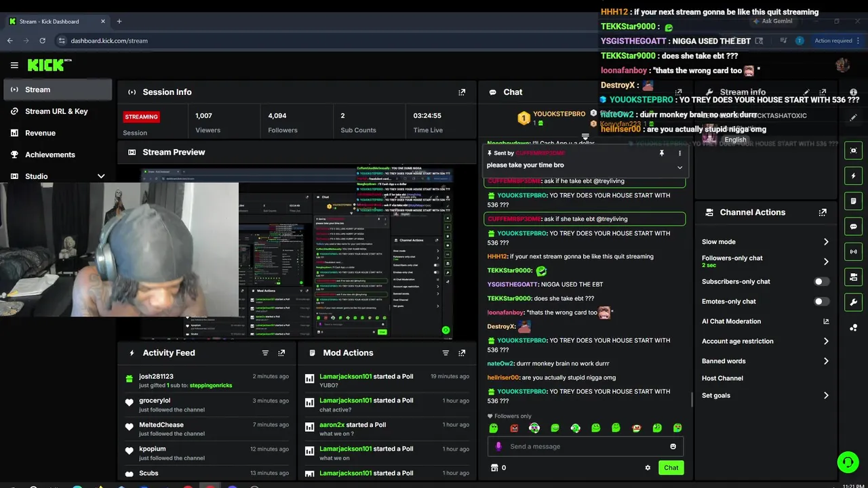This screenshot has height=488, width=868.
Task: Expand Set goals option
Action: coord(826,396)
